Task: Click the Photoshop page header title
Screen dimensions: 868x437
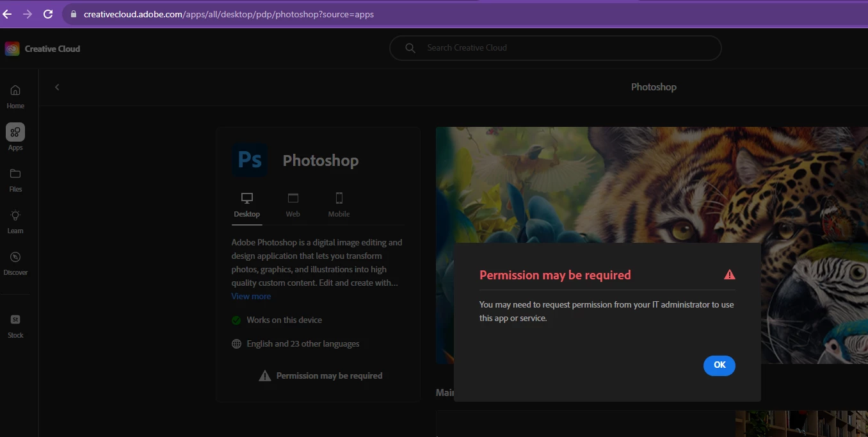Action: 654,87
